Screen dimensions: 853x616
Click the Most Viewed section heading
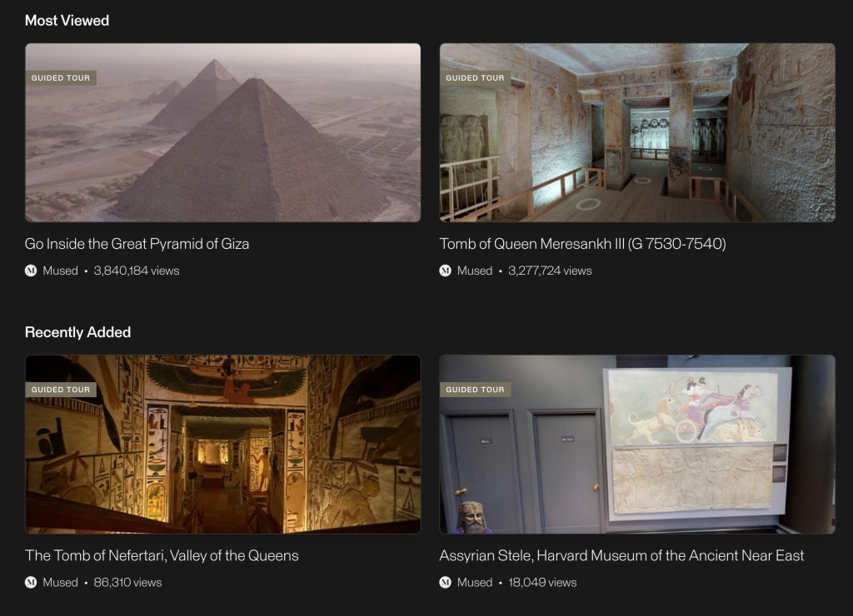tap(67, 21)
